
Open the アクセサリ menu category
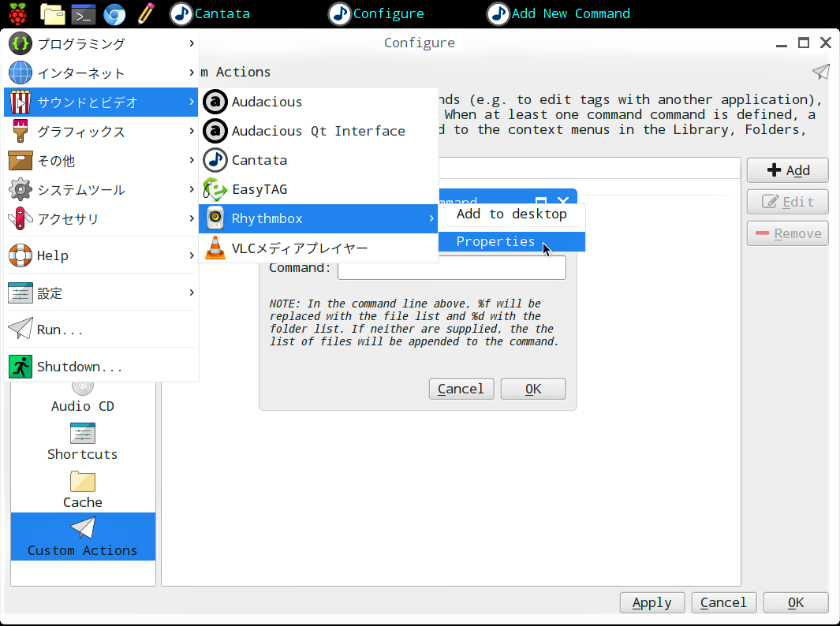pos(101,218)
